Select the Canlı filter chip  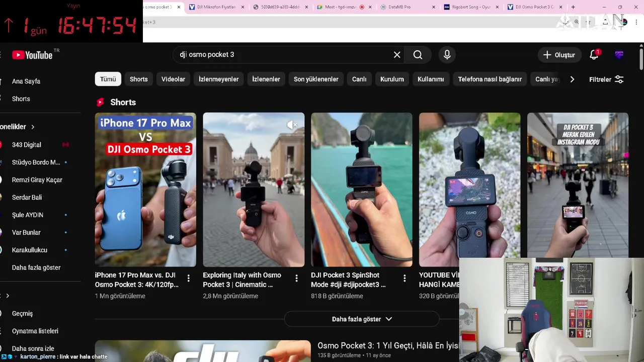tap(359, 79)
